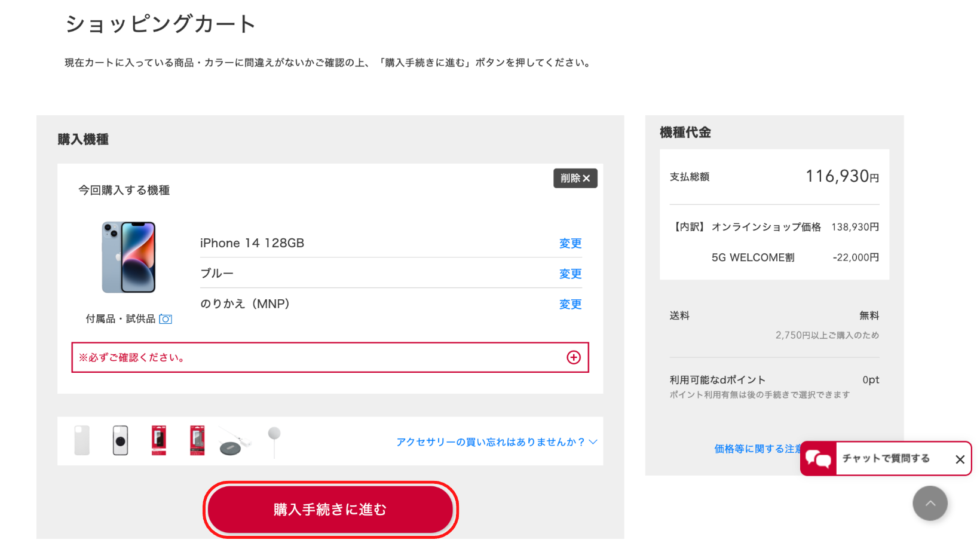Click the オンラインショップ価格 label
The image size is (980, 552).
point(766,227)
